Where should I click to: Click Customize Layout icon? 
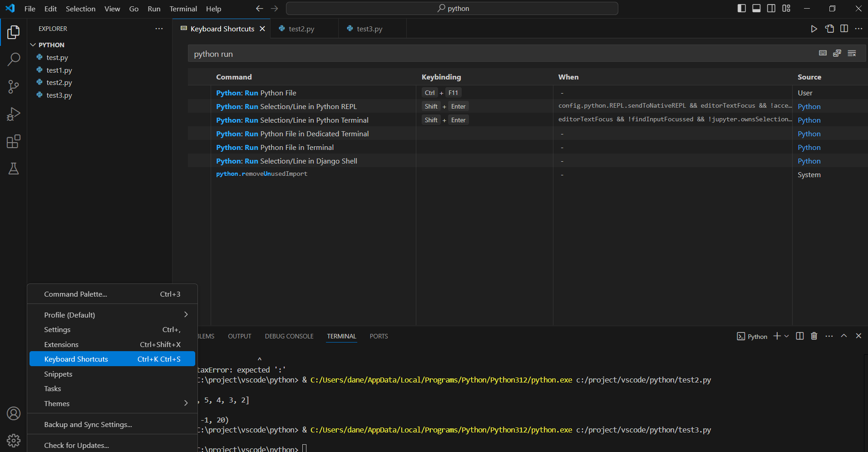pyautogui.click(x=786, y=8)
